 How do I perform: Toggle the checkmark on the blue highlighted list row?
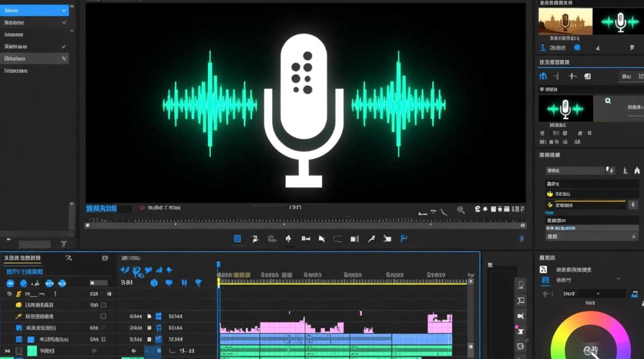64,10
